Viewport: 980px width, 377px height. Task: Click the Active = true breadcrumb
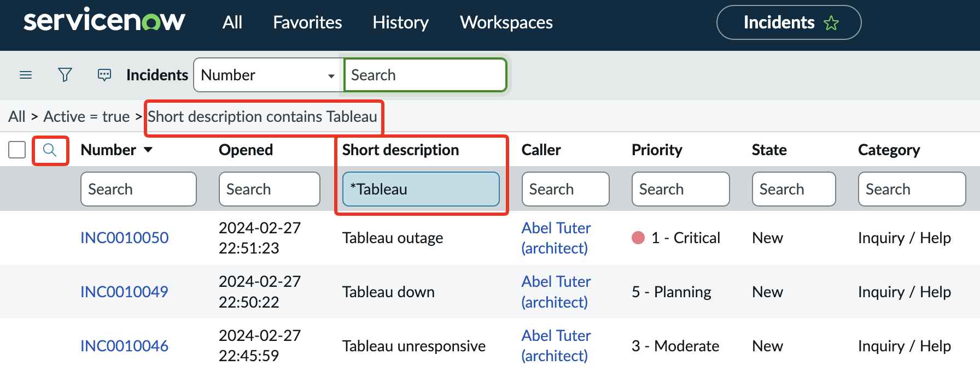86,116
